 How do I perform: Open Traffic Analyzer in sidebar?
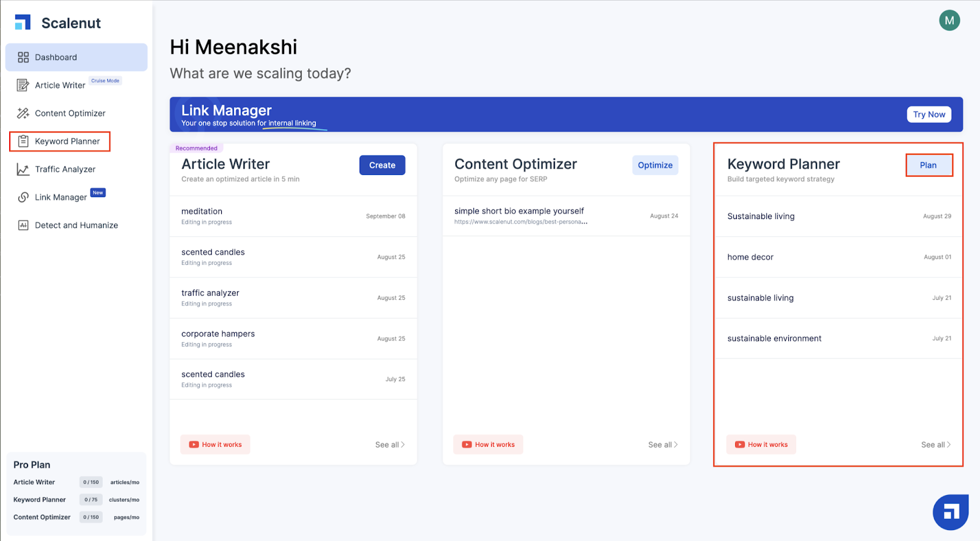(65, 170)
